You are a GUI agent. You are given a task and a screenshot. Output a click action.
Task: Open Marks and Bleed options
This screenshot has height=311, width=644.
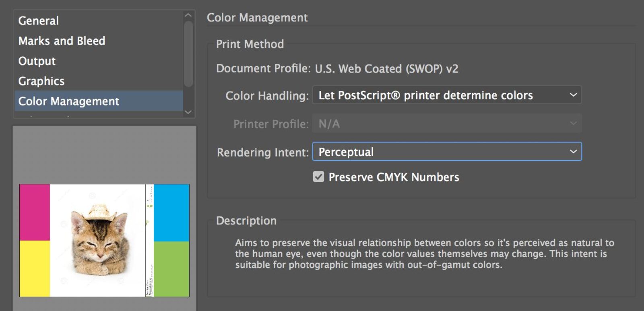[x=99, y=41]
